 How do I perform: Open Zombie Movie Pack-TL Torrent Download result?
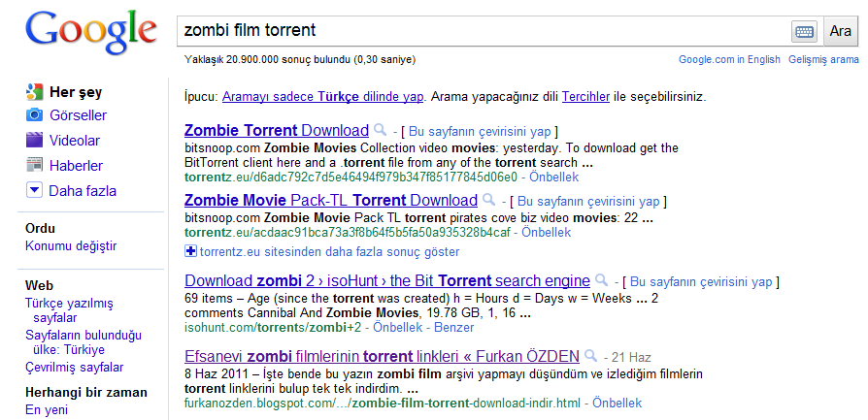(330, 200)
